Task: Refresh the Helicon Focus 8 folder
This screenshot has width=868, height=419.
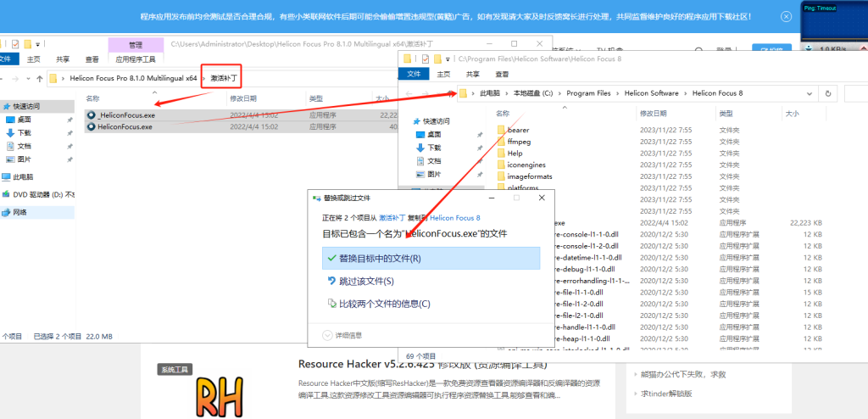Action: 827,93
